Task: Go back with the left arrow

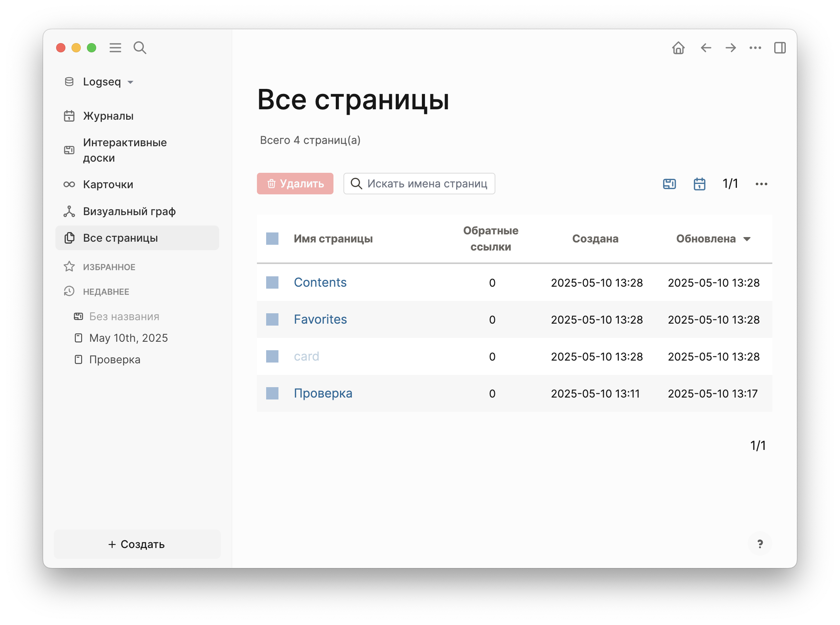Action: [x=706, y=48]
